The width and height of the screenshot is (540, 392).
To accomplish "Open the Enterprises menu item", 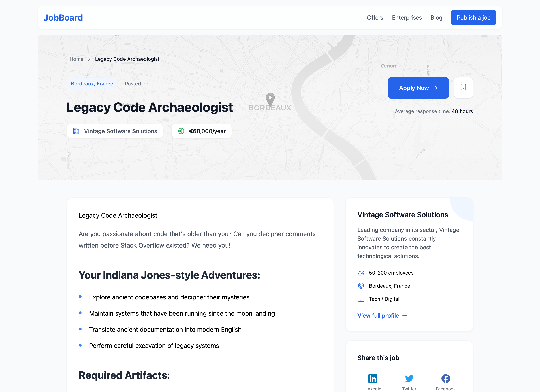I will click(407, 18).
